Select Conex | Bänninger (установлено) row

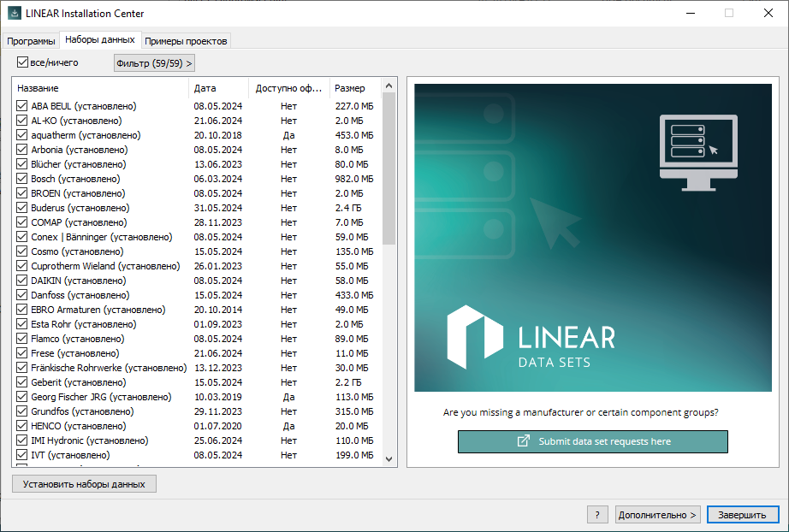196,237
